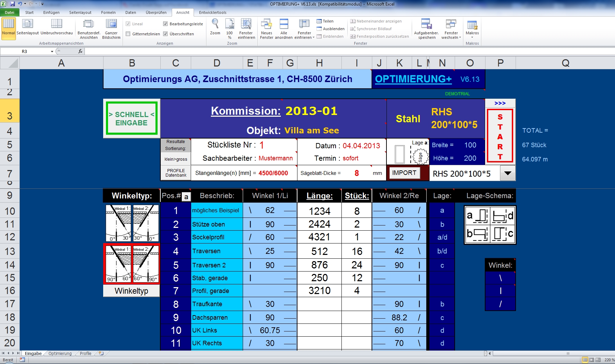Switch to Normal view in status bar
Viewport: 615px width, 364px height.
click(x=585, y=360)
